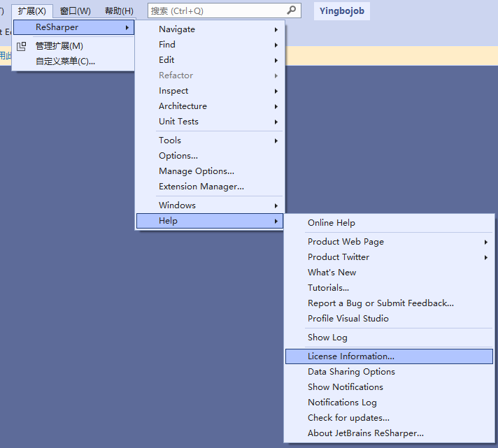This screenshot has height=448, width=498.
Task: Open Notifications Log
Action: pos(389,403)
